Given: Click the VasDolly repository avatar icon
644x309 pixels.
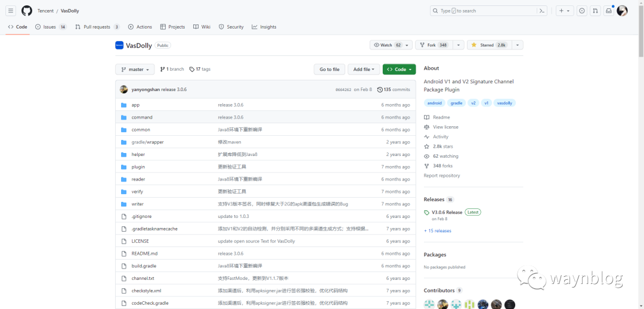Looking at the screenshot, I should tap(119, 45).
